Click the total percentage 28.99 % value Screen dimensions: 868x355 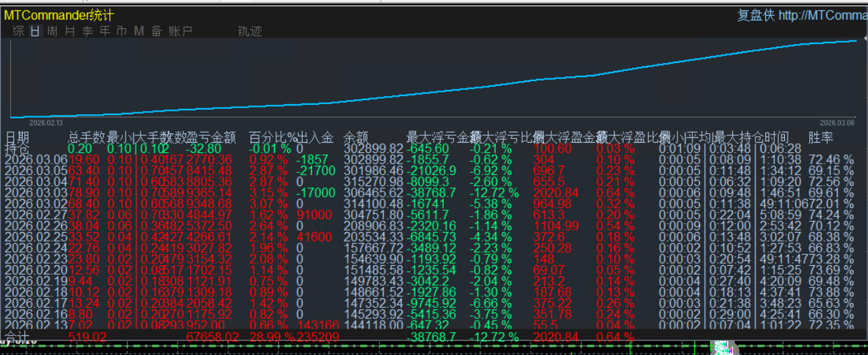click(x=272, y=336)
